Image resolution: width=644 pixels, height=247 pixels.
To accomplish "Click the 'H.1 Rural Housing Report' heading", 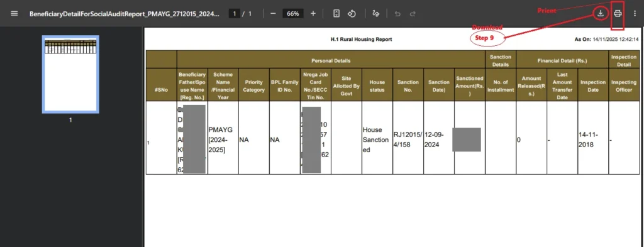I will 362,40.
